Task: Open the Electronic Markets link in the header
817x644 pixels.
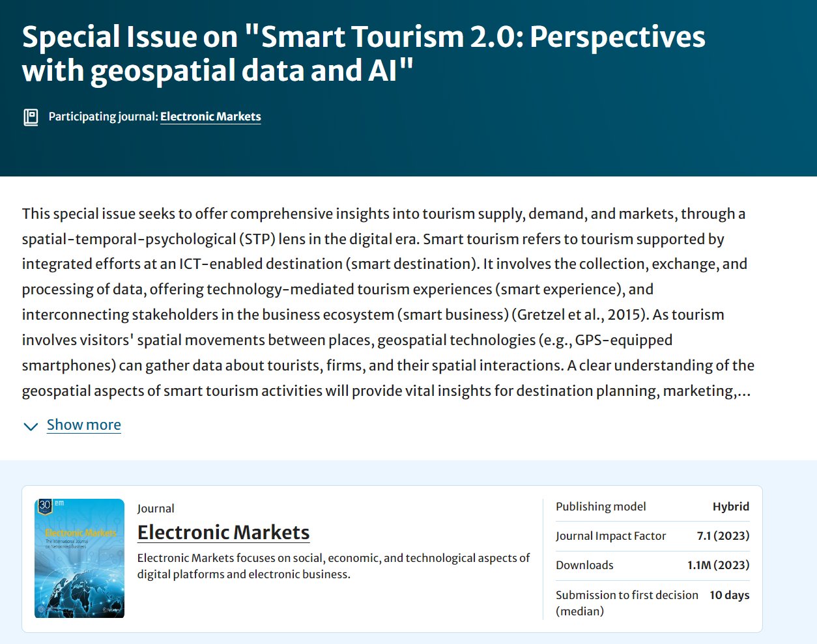Action: (x=210, y=117)
